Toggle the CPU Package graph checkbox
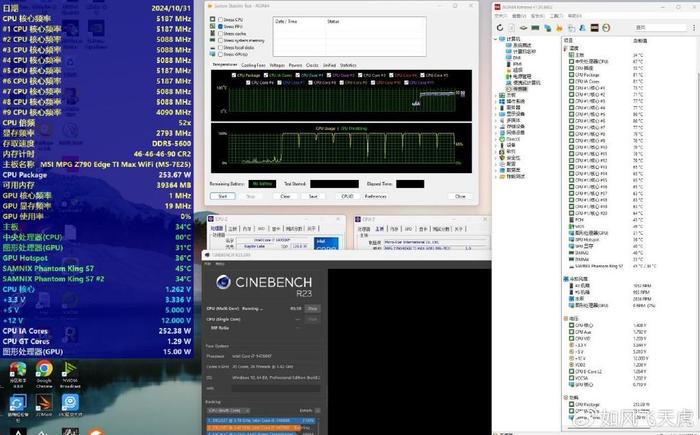The width and height of the screenshot is (700, 435). (234, 75)
